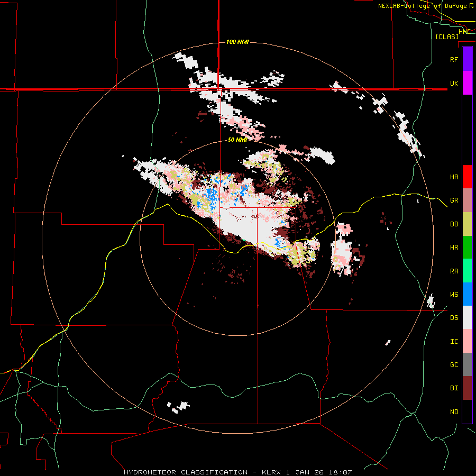Select the dusty-pink GR legend swatch
This screenshot has height=476, width=476.
click(467, 200)
